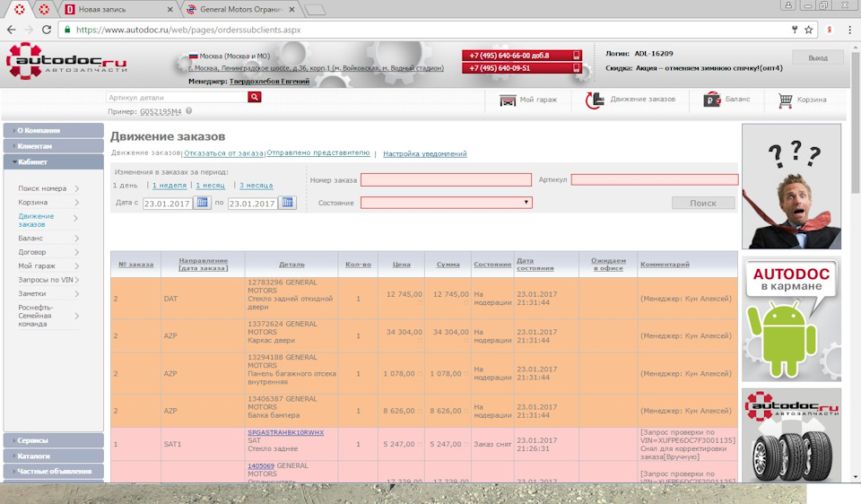Viewport: 861px width, 504px height.
Task: Click Москва office address link
Action: [x=316, y=68]
